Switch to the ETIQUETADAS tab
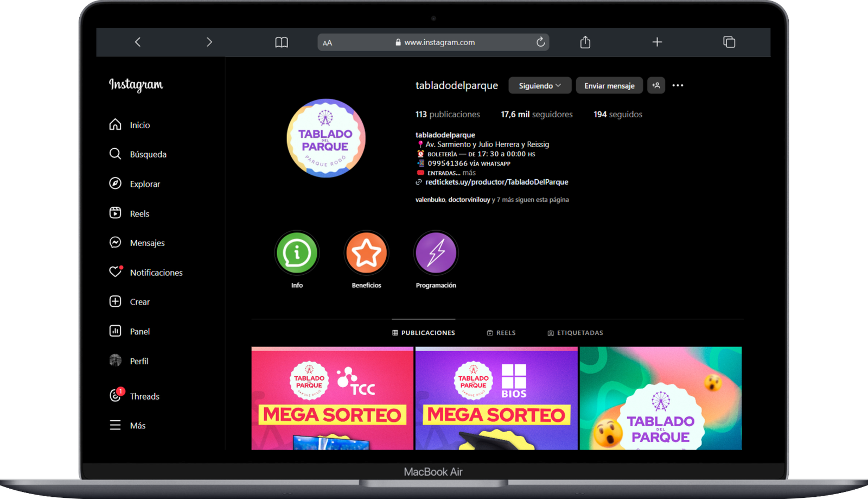 click(575, 333)
